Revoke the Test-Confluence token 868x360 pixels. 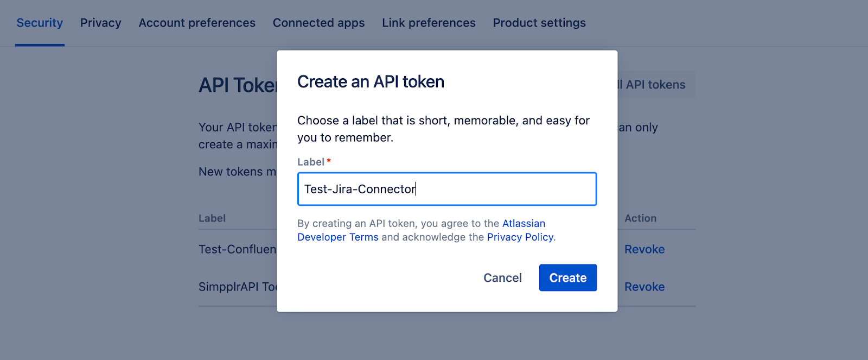point(644,249)
